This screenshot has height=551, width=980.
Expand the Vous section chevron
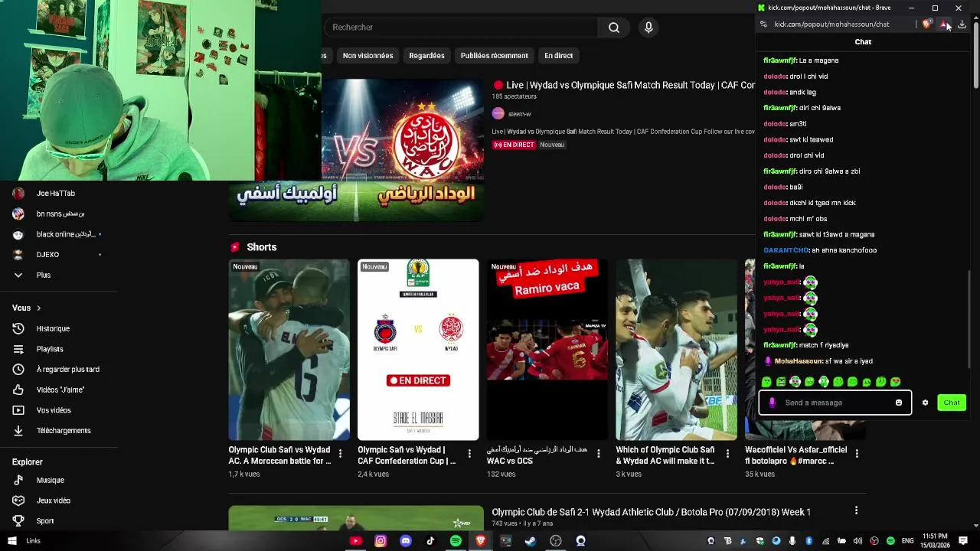[38, 308]
